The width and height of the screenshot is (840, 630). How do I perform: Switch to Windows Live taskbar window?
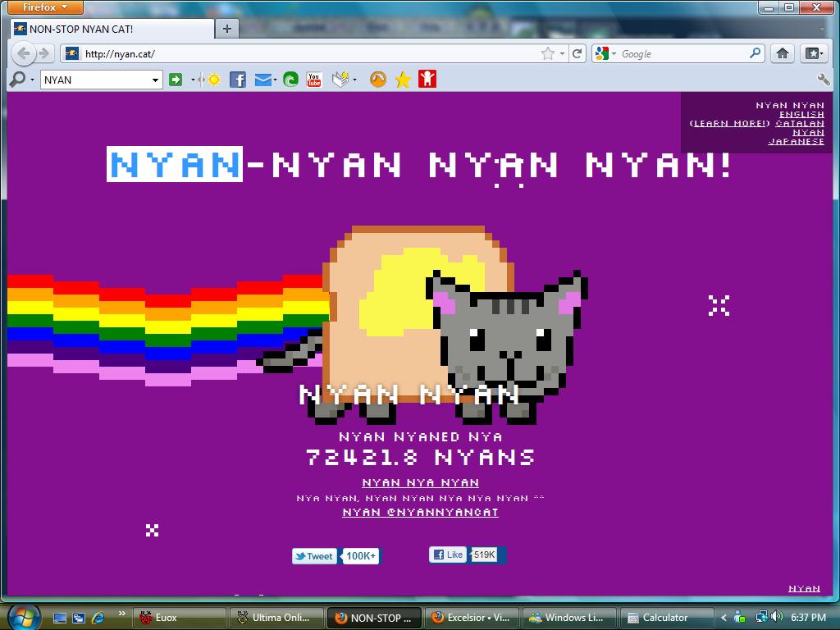point(568,618)
